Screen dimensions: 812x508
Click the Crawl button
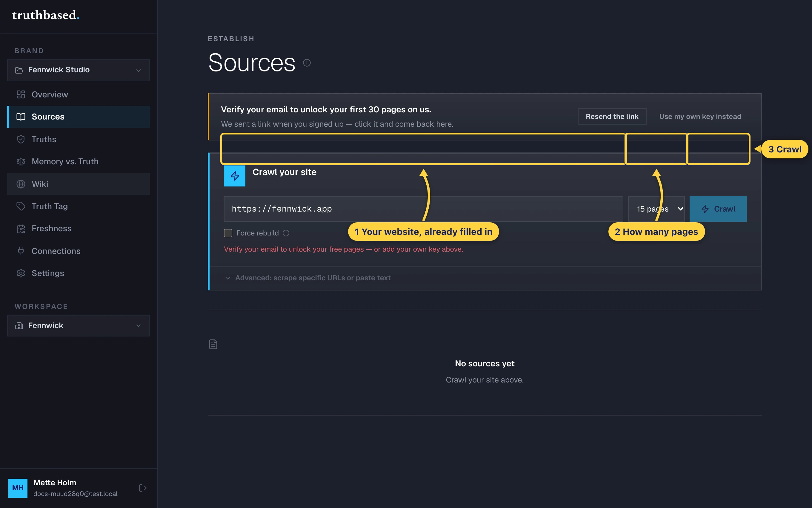click(718, 209)
